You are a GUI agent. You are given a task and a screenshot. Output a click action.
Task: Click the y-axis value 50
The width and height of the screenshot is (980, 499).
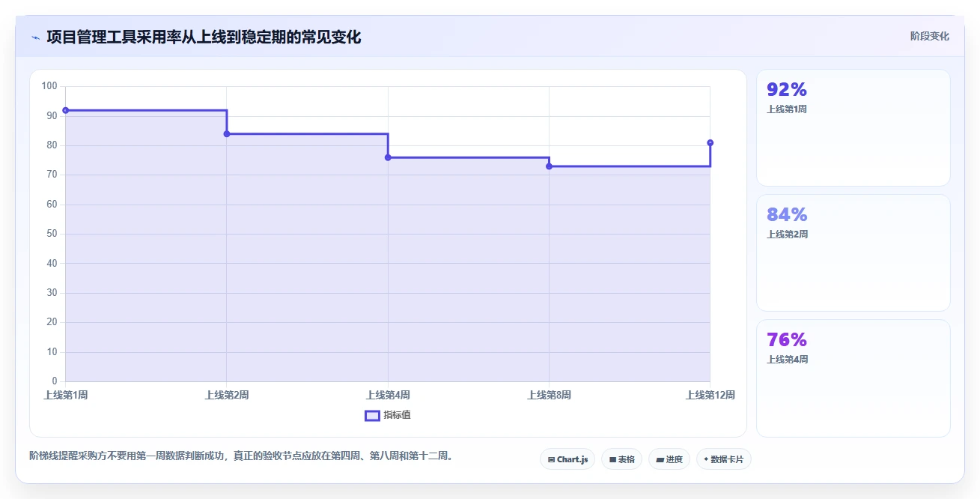click(52, 234)
